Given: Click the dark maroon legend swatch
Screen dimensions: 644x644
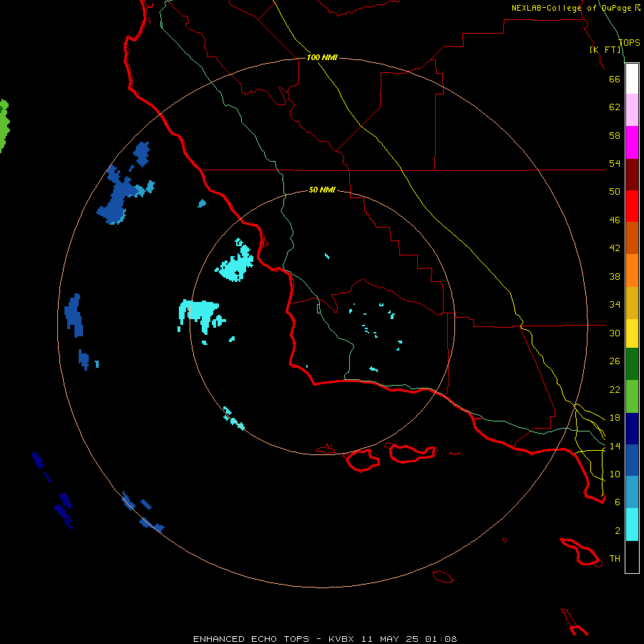Looking at the screenshot, I should pos(632,174).
